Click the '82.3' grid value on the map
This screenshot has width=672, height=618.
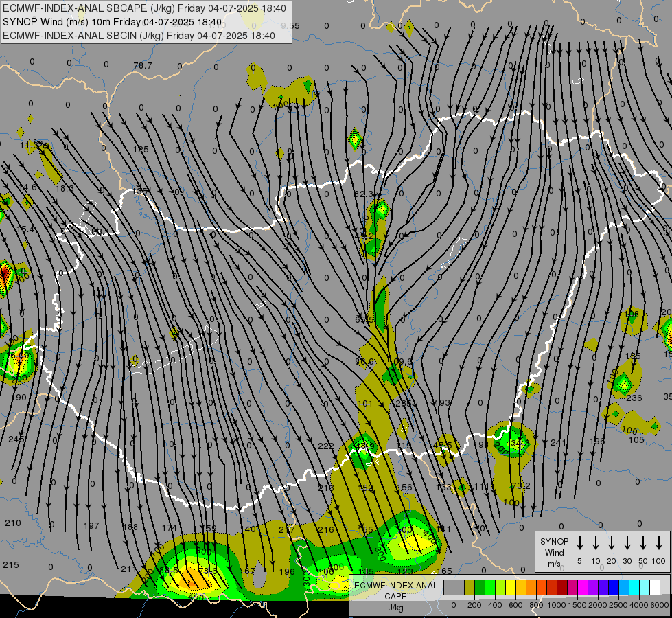(x=364, y=194)
